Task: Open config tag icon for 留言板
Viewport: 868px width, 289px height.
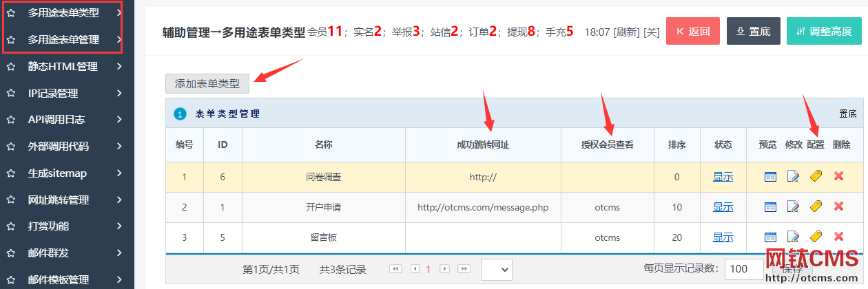Action: coord(816,237)
